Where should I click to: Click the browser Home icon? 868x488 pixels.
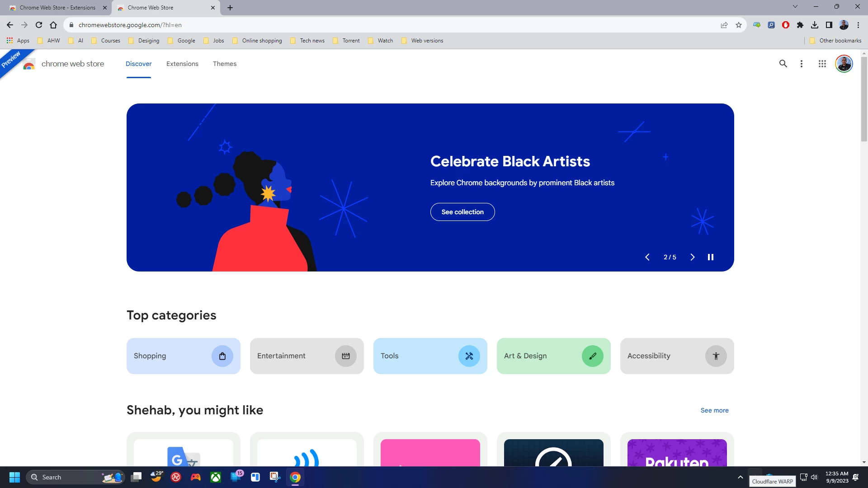click(x=53, y=25)
